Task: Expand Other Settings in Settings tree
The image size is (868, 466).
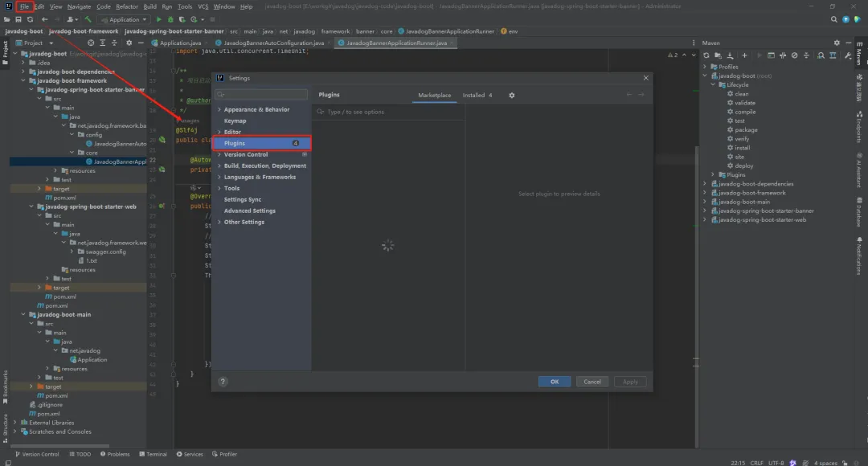Action: [219, 222]
